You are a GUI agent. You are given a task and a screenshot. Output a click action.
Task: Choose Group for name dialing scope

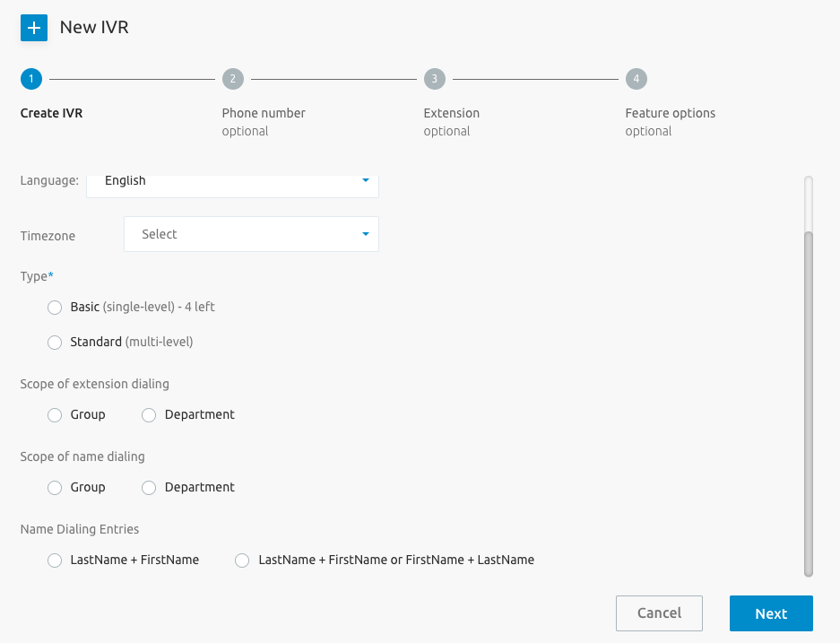click(54, 487)
